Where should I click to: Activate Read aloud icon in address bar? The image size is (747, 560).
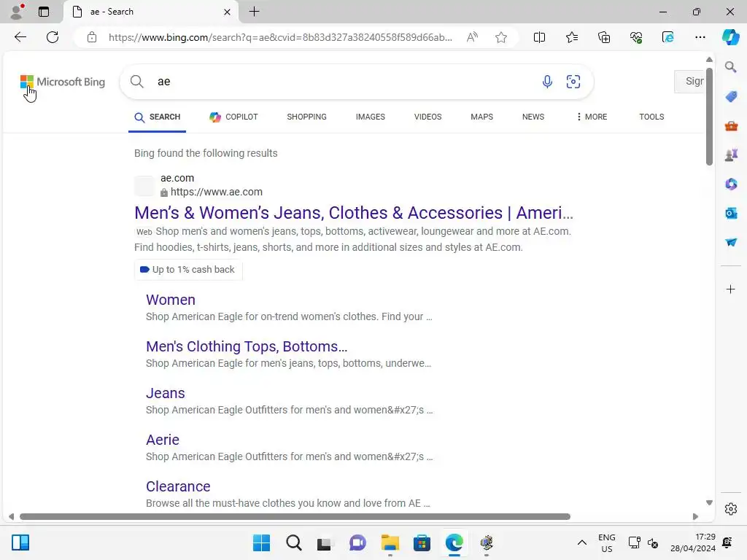pos(472,37)
